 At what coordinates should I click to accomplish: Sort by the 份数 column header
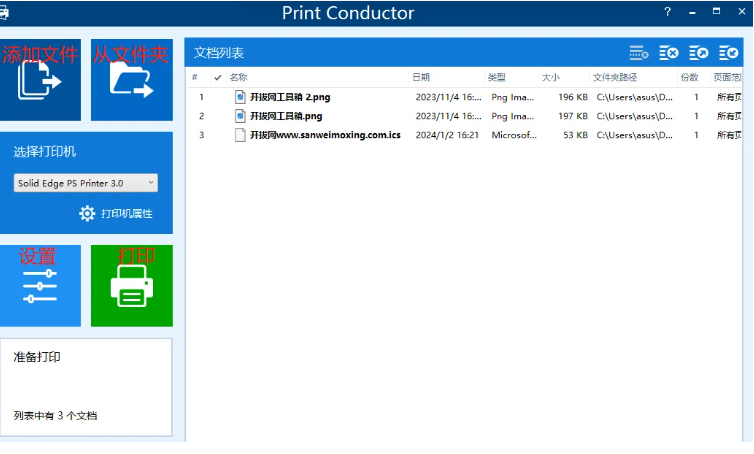click(689, 77)
